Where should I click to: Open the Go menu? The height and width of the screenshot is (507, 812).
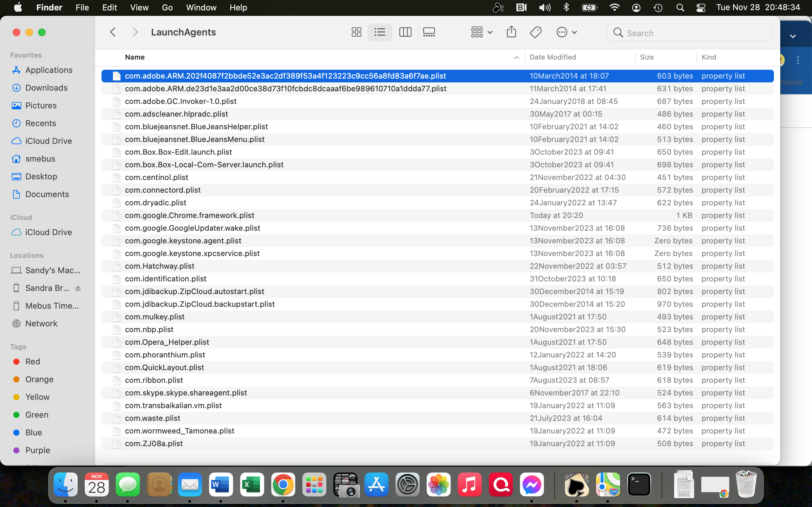click(167, 7)
